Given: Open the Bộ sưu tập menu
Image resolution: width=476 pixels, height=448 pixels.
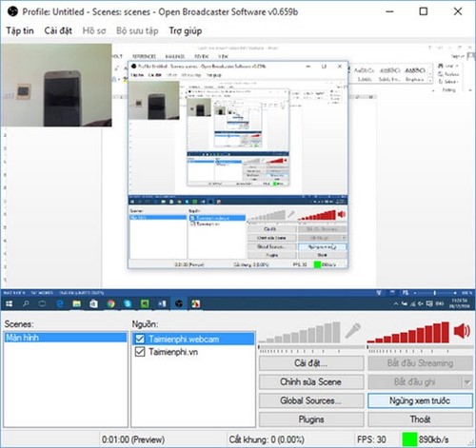Looking at the screenshot, I should coord(137,30).
